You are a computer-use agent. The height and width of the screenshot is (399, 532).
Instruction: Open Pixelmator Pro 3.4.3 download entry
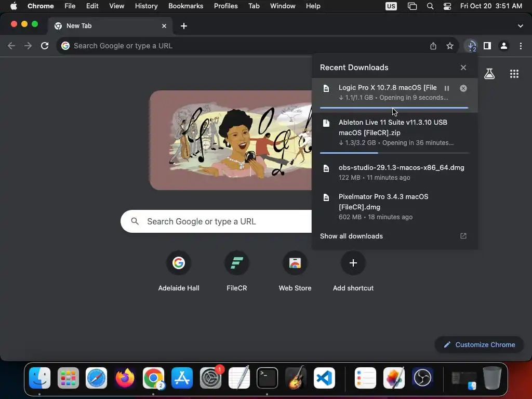tap(395, 207)
